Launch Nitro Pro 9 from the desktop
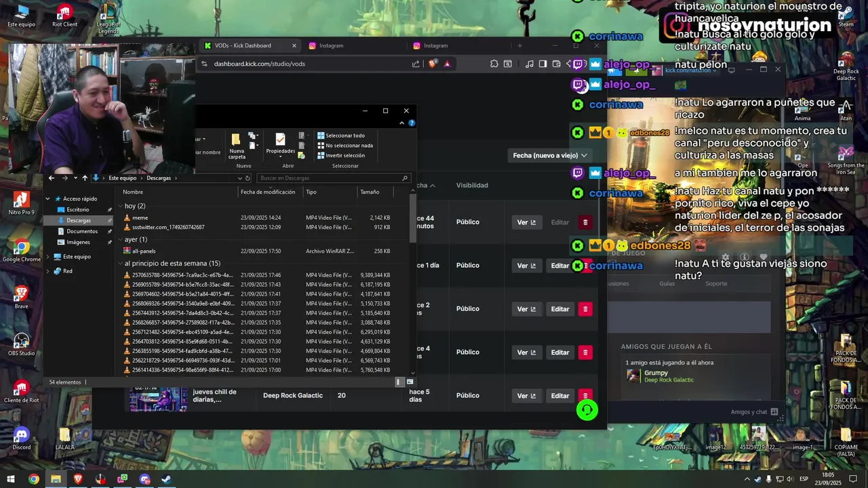 coord(21,203)
